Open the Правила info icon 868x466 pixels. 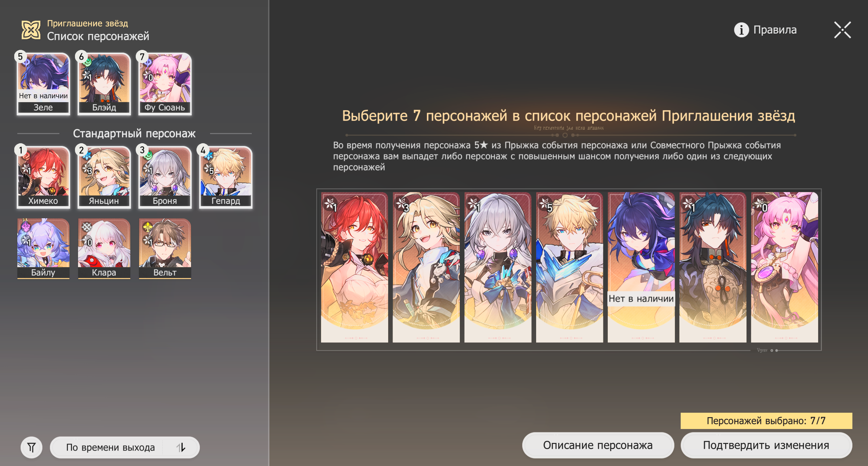coord(741,30)
